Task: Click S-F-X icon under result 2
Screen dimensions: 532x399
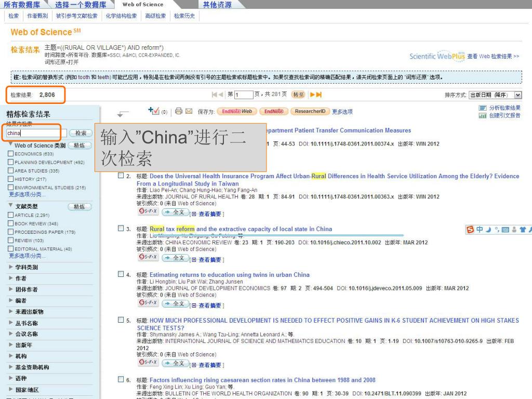Action: point(148,211)
